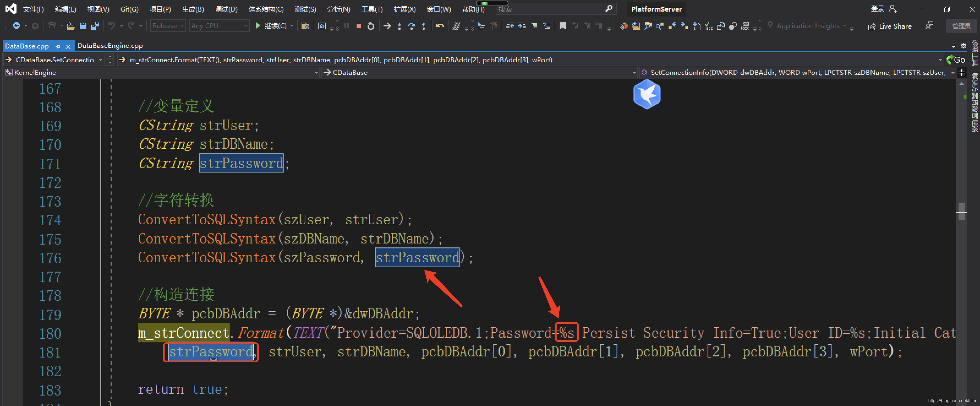This screenshot has height=406, width=980.
Task: Click the Restart debugging icon
Action: click(x=371, y=26)
